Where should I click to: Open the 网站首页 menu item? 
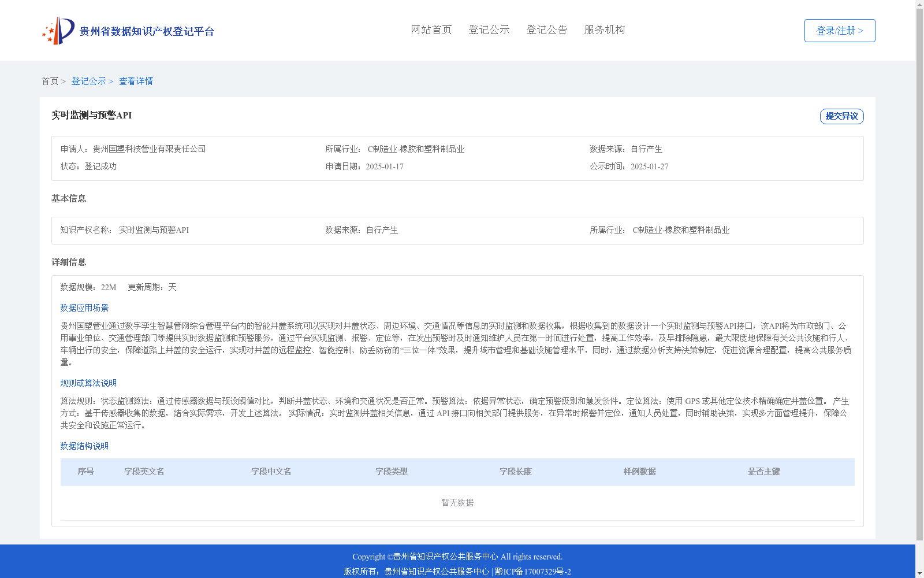pyautogui.click(x=431, y=29)
